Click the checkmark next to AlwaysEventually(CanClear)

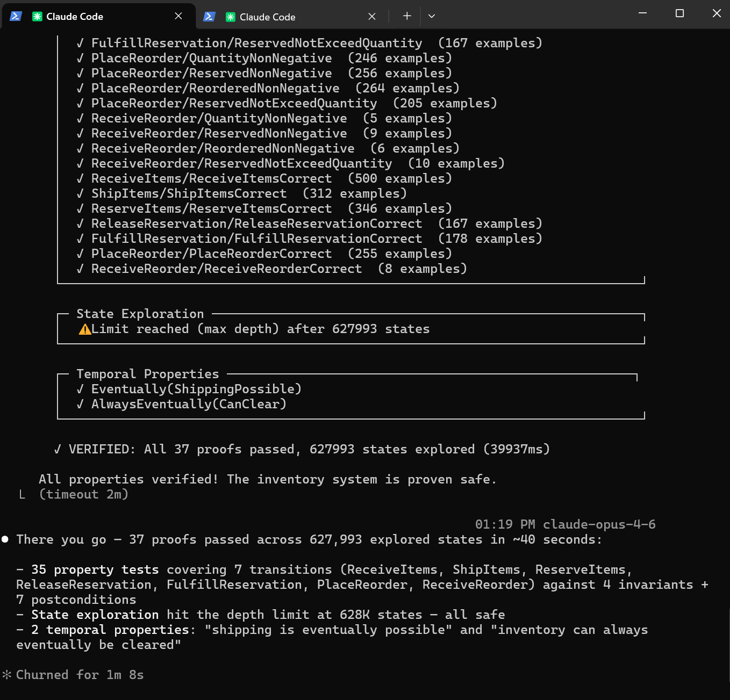(x=80, y=403)
